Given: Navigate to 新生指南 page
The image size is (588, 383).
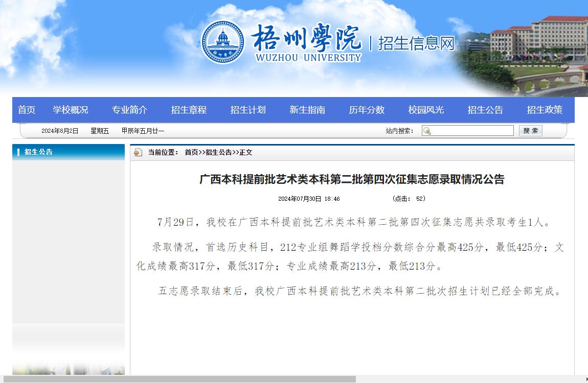Looking at the screenshot, I should [x=307, y=110].
